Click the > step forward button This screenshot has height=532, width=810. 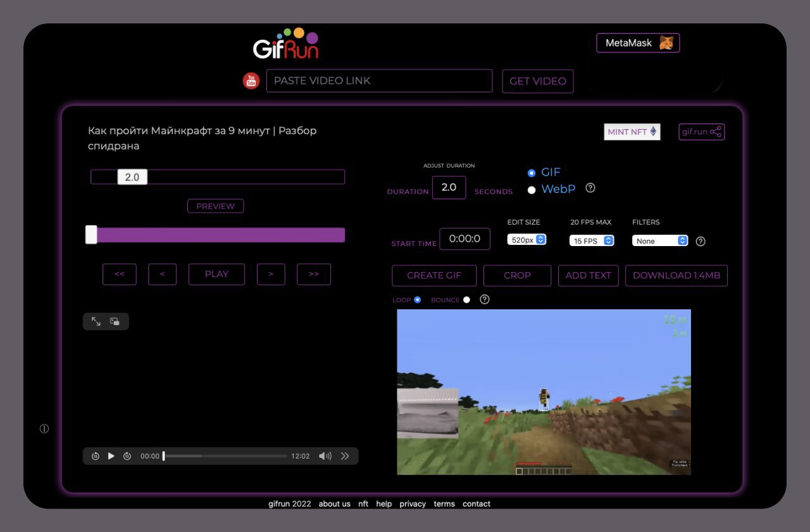tap(271, 274)
